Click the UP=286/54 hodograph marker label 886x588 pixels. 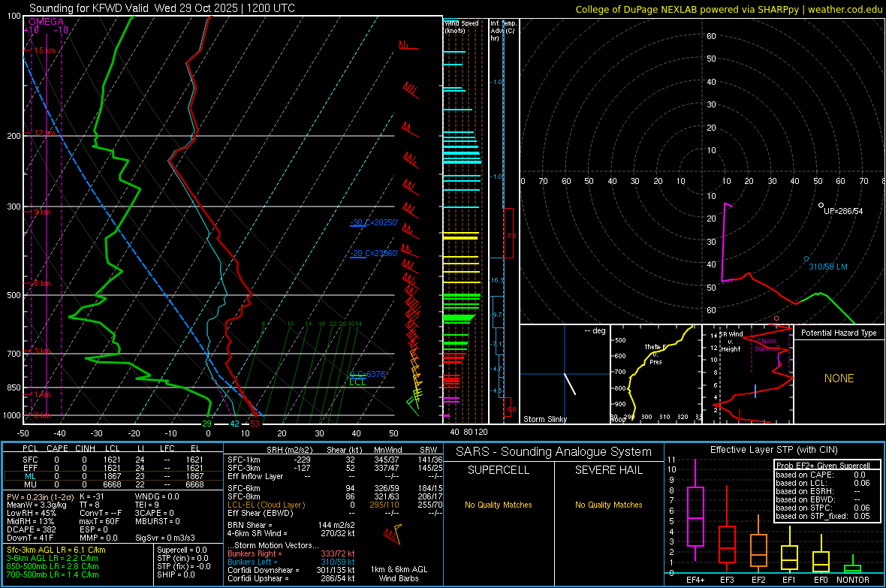click(x=843, y=211)
